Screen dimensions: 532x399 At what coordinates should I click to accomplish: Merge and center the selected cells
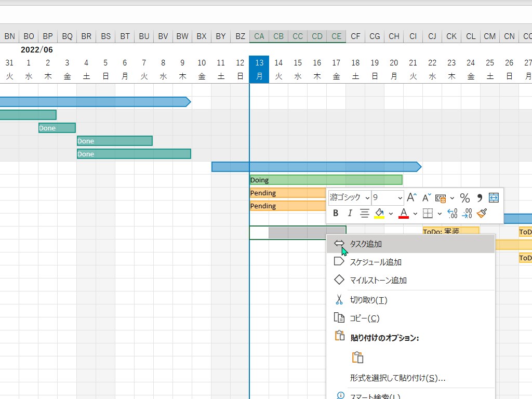(x=494, y=197)
